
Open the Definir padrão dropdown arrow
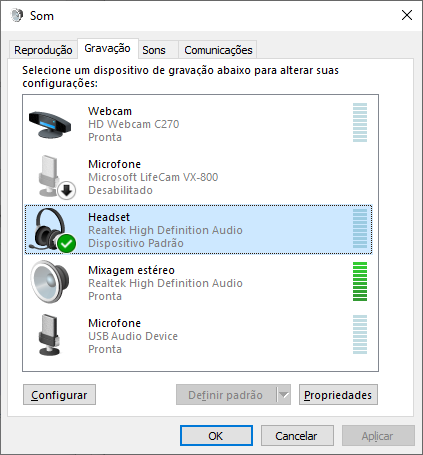(284, 395)
